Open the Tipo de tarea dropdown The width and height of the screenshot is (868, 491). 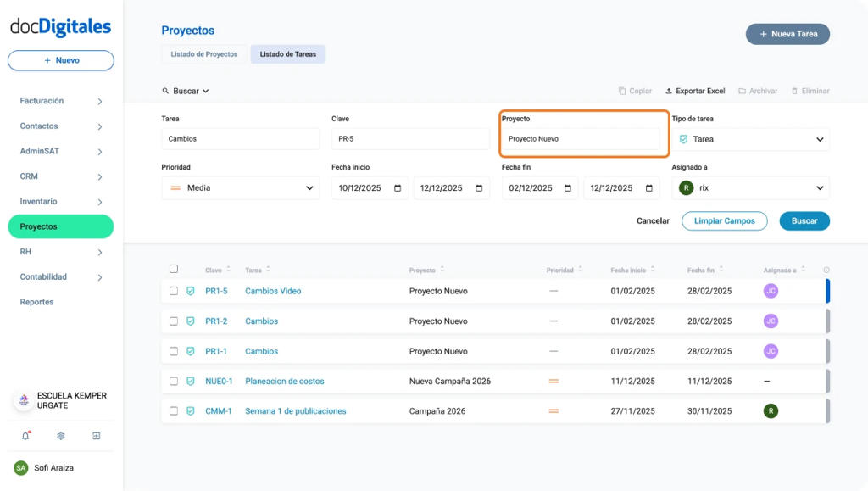(x=750, y=139)
